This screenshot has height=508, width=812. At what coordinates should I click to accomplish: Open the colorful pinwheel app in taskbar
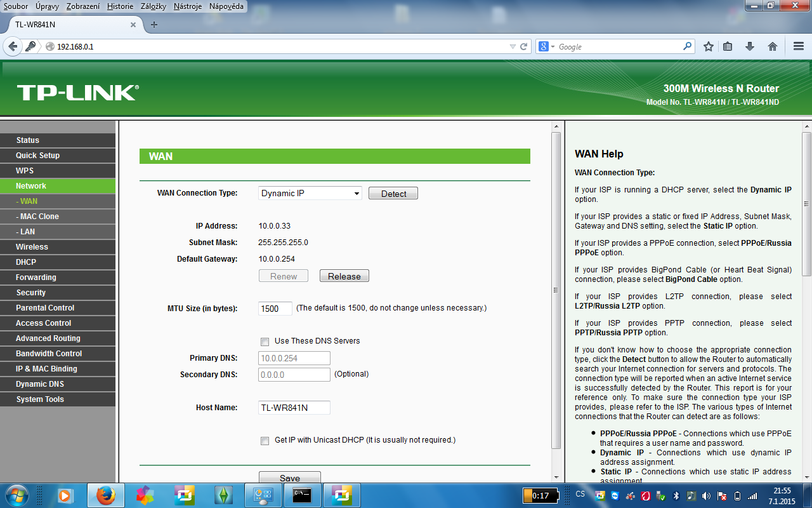point(145,495)
